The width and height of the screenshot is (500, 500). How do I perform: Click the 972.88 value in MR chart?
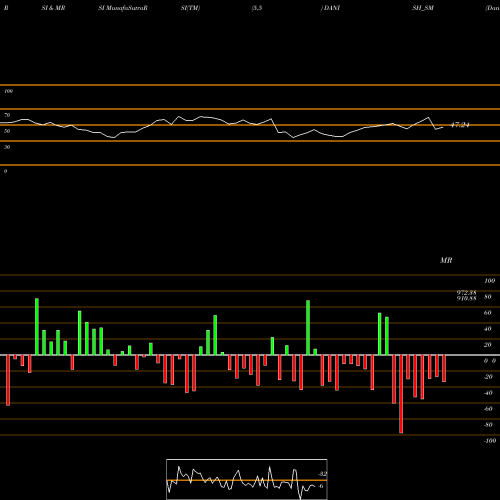[466, 293]
